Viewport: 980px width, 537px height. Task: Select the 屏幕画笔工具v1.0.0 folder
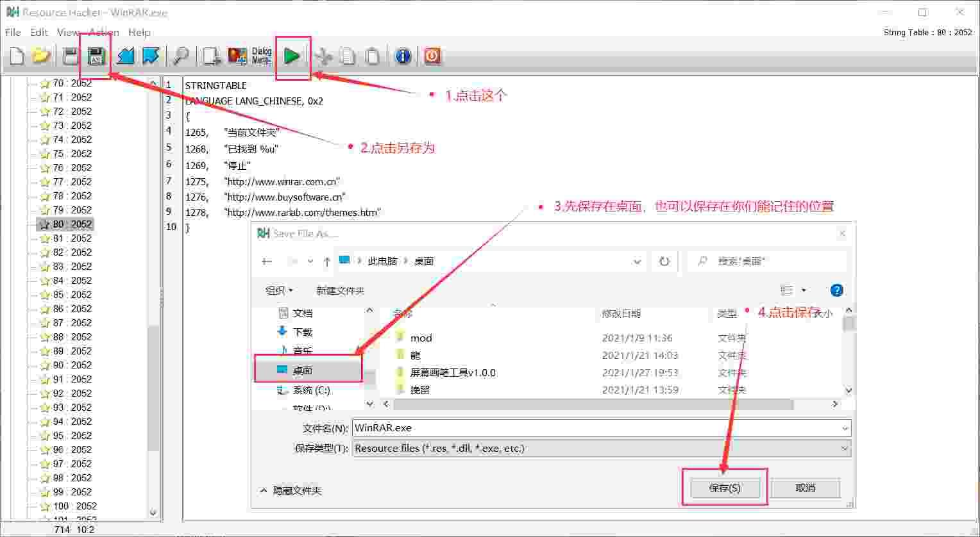453,372
